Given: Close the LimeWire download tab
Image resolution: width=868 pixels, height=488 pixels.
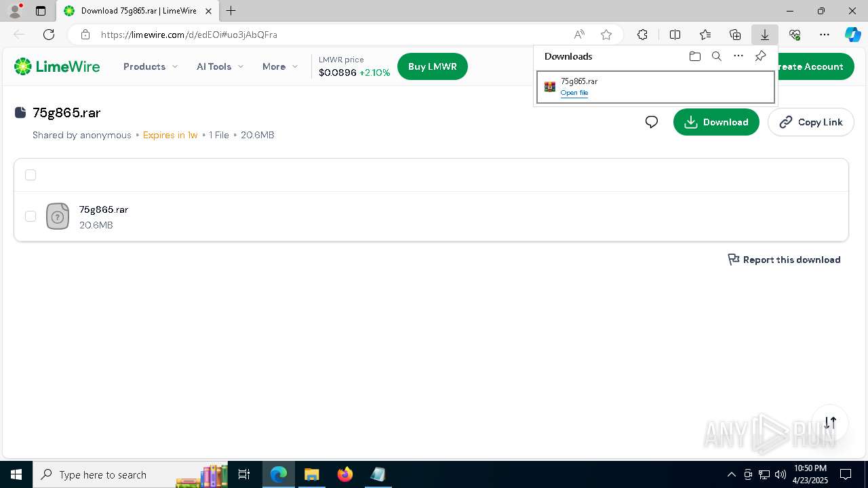Looking at the screenshot, I should [x=209, y=11].
